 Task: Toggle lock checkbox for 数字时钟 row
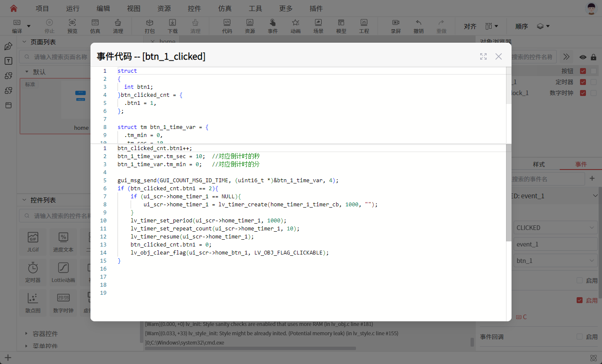tap(594, 93)
